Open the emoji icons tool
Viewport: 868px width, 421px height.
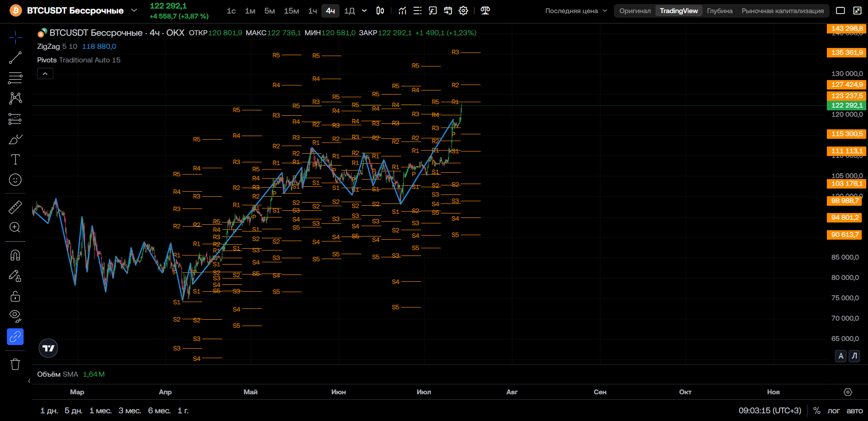tap(15, 180)
